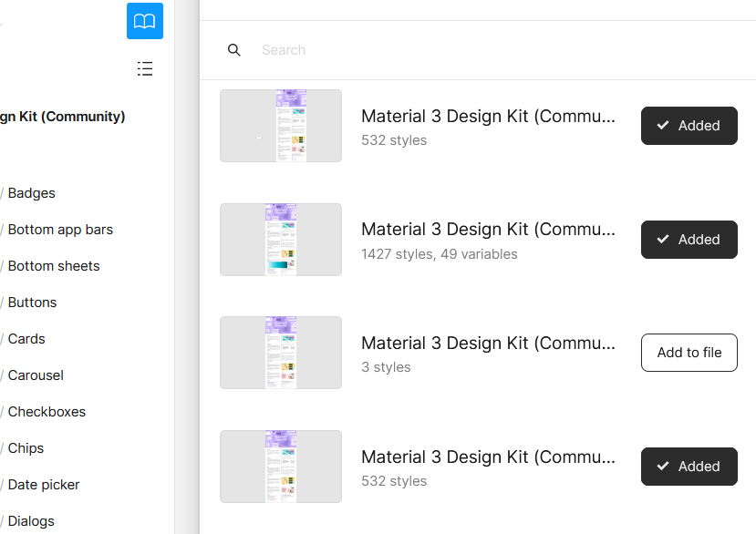
Task: Open the Buttons asset group
Action: pyautogui.click(x=32, y=303)
